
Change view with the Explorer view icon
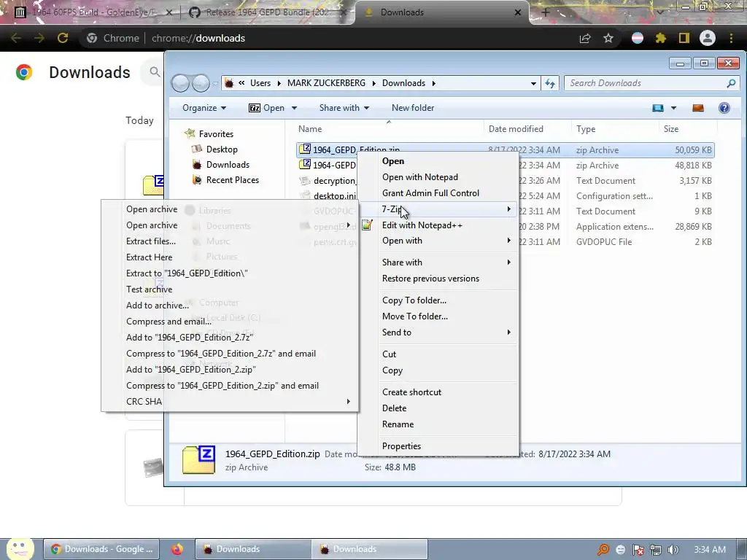pos(658,108)
